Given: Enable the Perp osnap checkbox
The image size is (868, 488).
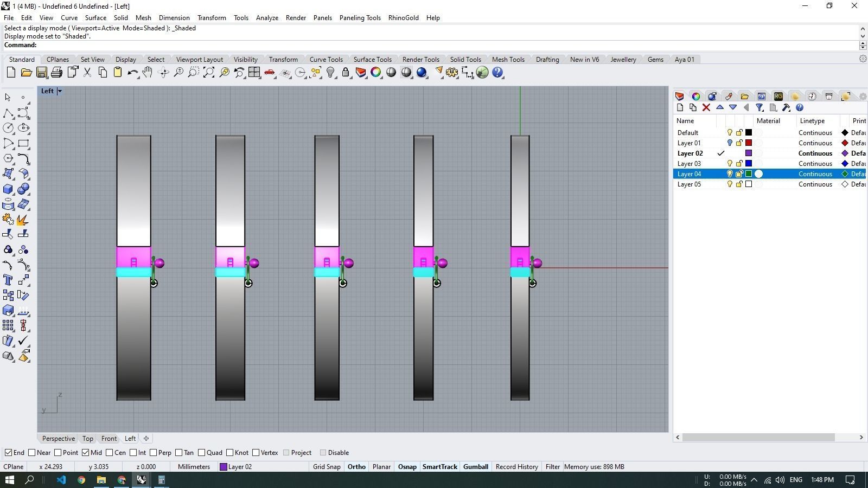Looking at the screenshot, I should [154, 453].
